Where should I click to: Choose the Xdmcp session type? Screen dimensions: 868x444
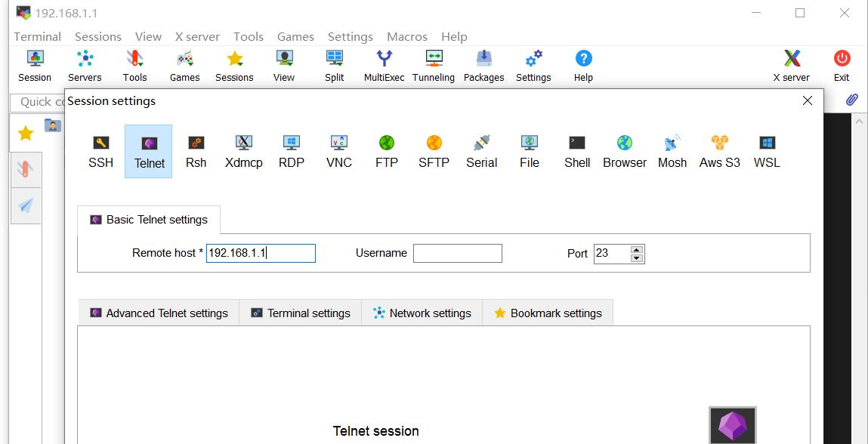(243, 152)
